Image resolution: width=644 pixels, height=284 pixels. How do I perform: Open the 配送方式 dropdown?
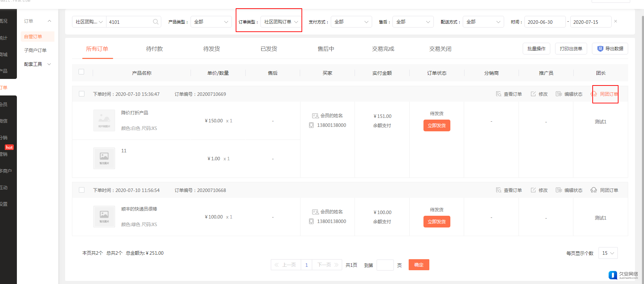coord(483,22)
